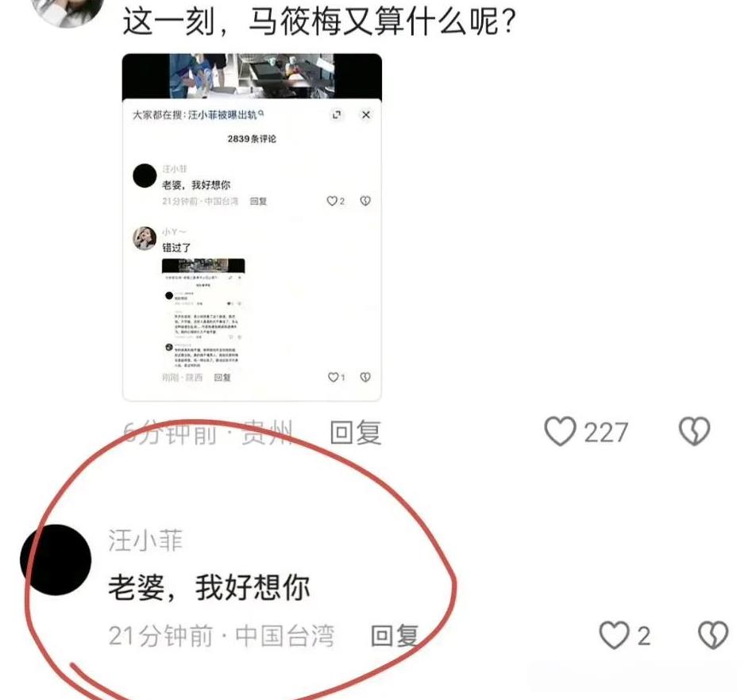This screenshot has height=700, width=748.
Task: Tap 回复 under embedded 汪小菲 comment
Action: [259, 202]
